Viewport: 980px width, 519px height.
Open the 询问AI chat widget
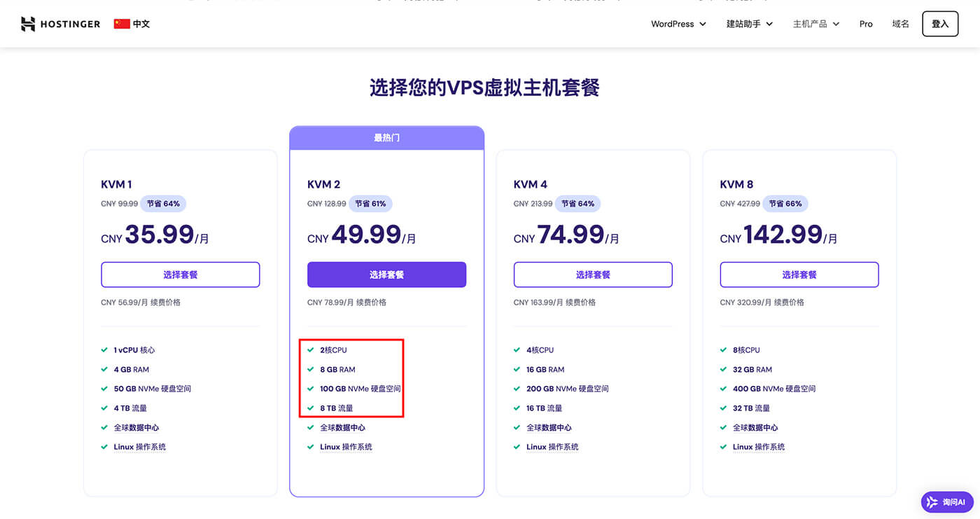pos(947,501)
